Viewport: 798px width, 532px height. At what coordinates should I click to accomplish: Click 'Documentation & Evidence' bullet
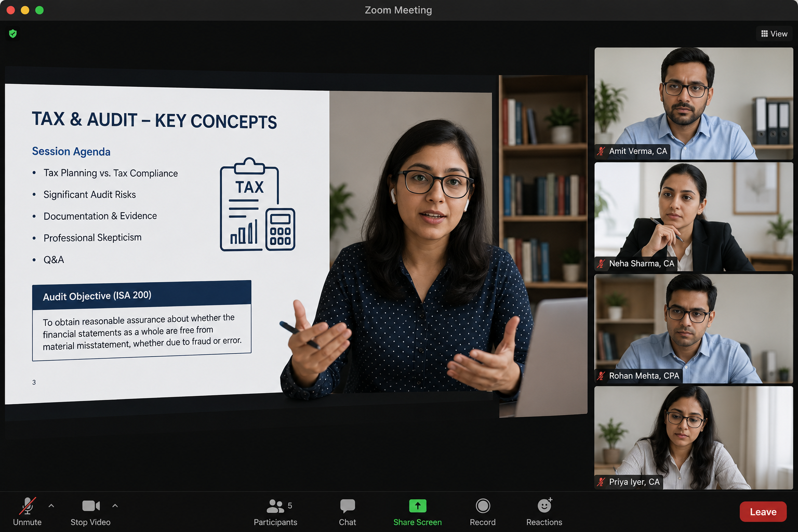click(x=100, y=216)
